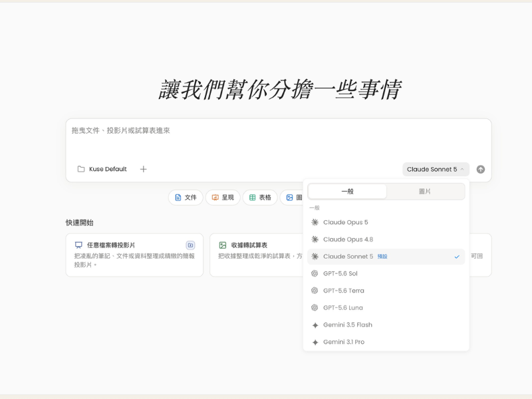The height and width of the screenshot is (399, 532).
Task: Click the Claude Opus 5 starburst icon
Action: [x=315, y=222]
